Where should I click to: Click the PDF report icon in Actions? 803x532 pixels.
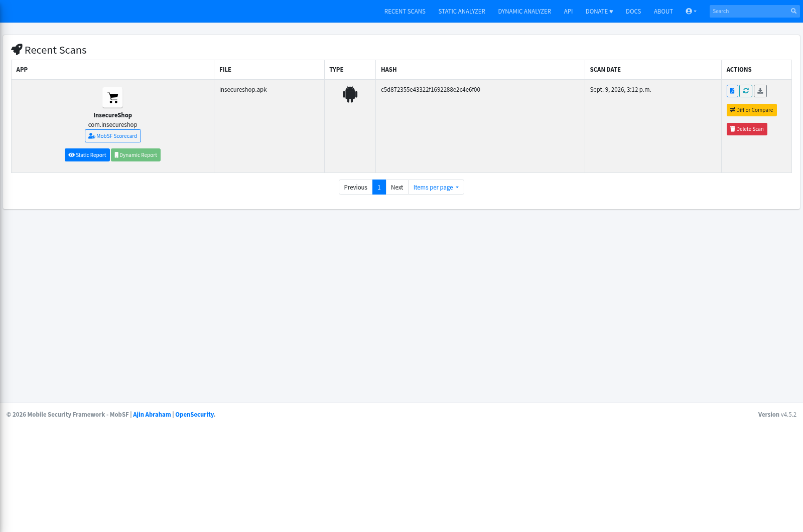732,91
